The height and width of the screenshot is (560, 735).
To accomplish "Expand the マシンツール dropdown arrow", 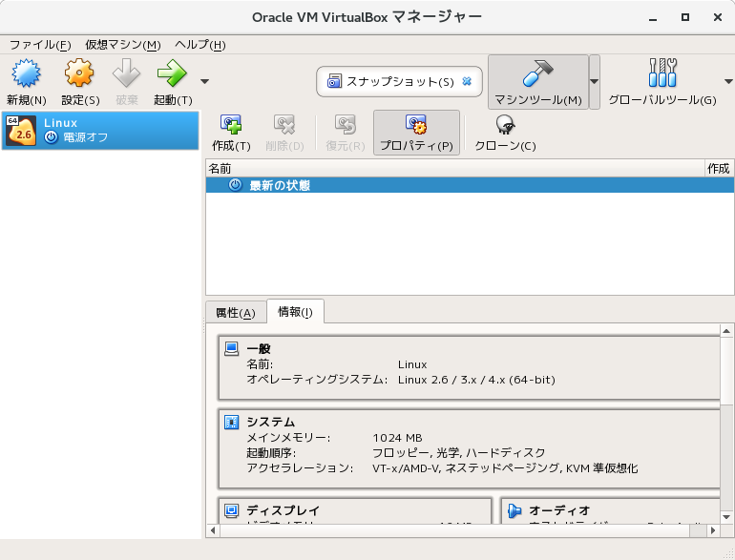I will 595,81.
